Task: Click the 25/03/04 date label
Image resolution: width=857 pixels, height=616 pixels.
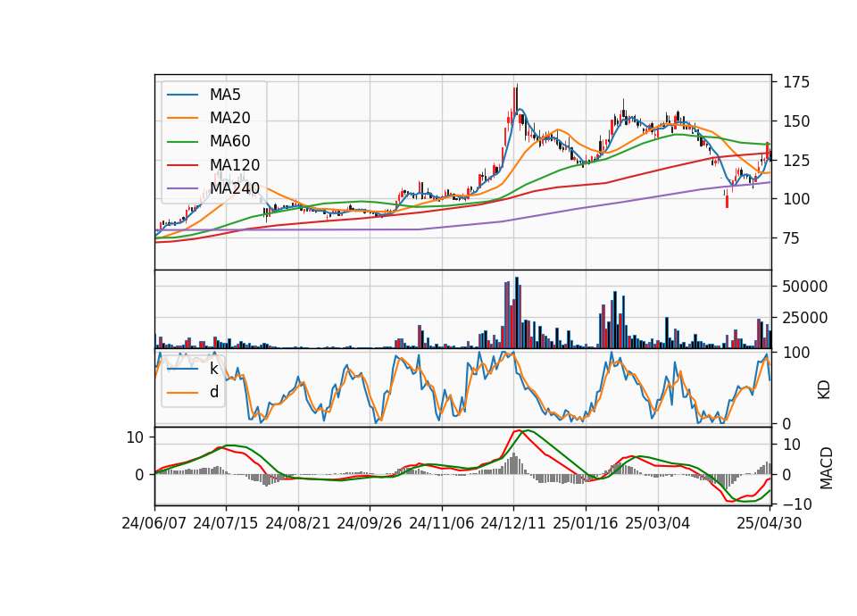Action: coord(658,523)
